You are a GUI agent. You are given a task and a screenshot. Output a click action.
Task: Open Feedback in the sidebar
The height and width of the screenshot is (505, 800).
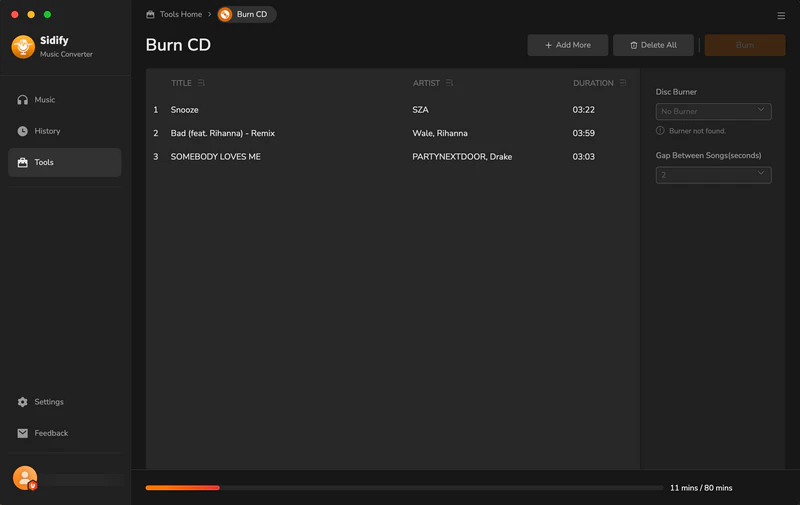coord(65,433)
